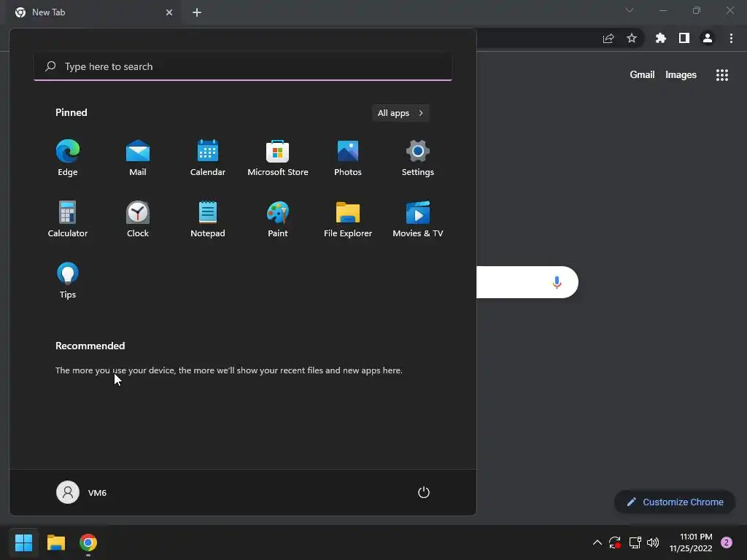Open notifications badge showing 2
747x560 pixels.
[727, 542]
